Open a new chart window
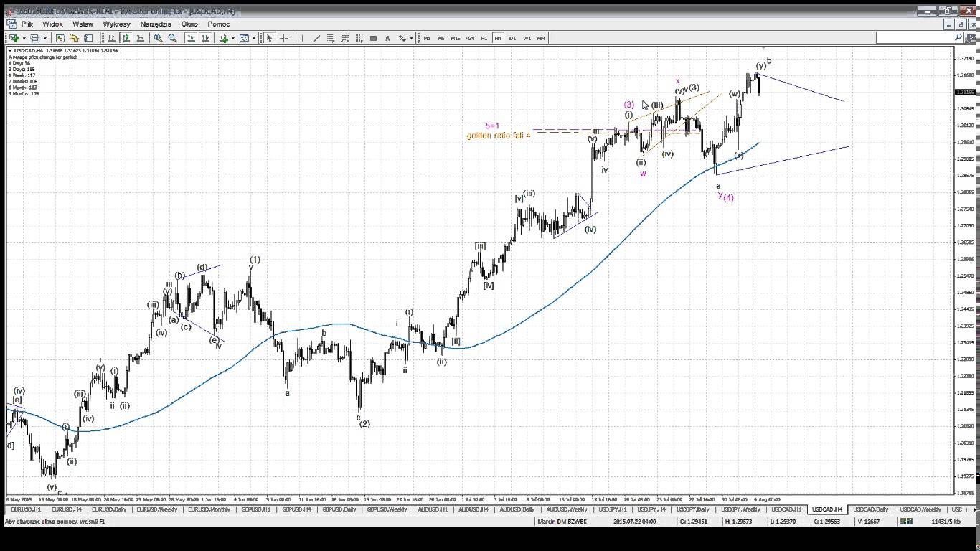Image resolution: width=980 pixels, height=551 pixels. pyautogui.click(x=14, y=38)
